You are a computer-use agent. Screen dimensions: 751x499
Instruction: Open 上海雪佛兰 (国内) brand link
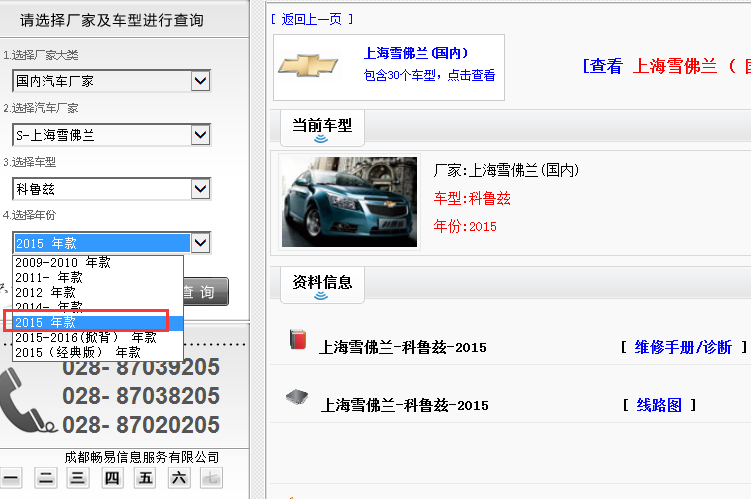416,53
